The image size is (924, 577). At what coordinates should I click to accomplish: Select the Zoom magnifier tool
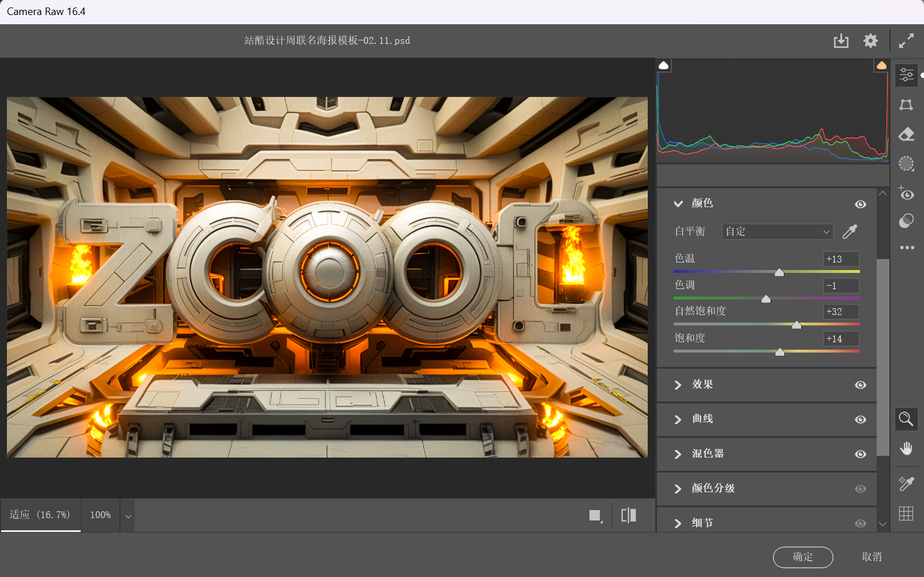pos(906,419)
